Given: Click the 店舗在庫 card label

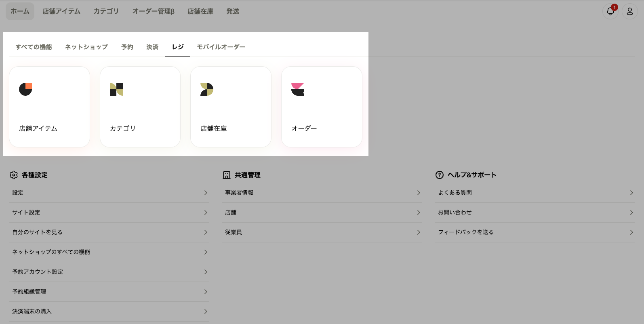Looking at the screenshot, I should (214, 128).
